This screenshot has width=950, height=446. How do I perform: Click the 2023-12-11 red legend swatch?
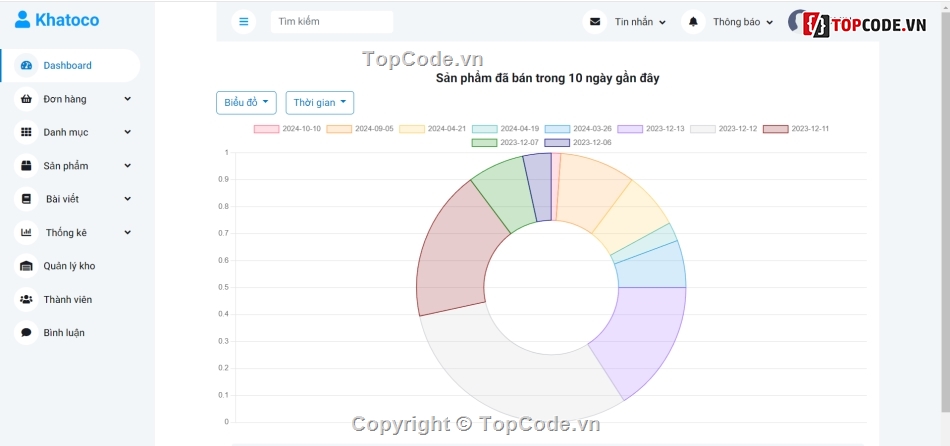tap(775, 129)
